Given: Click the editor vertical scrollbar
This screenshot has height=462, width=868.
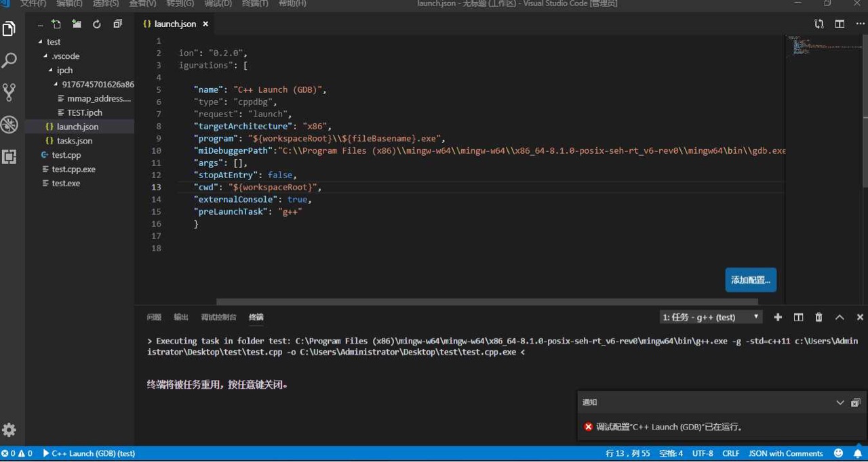Looking at the screenshot, I should point(865,112).
